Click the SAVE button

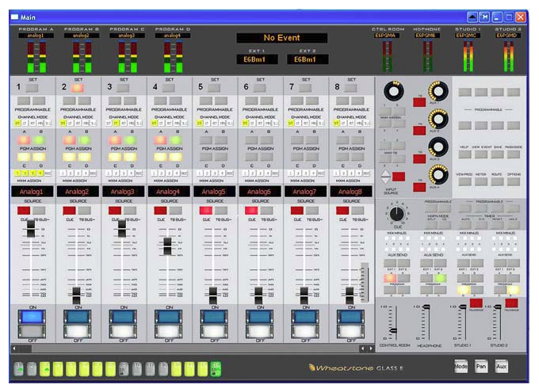(497, 154)
